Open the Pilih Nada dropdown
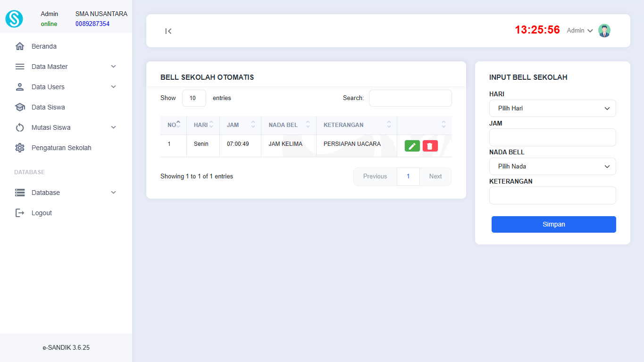The width and height of the screenshot is (644, 362). pyautogui.click(x=552, y=166)
